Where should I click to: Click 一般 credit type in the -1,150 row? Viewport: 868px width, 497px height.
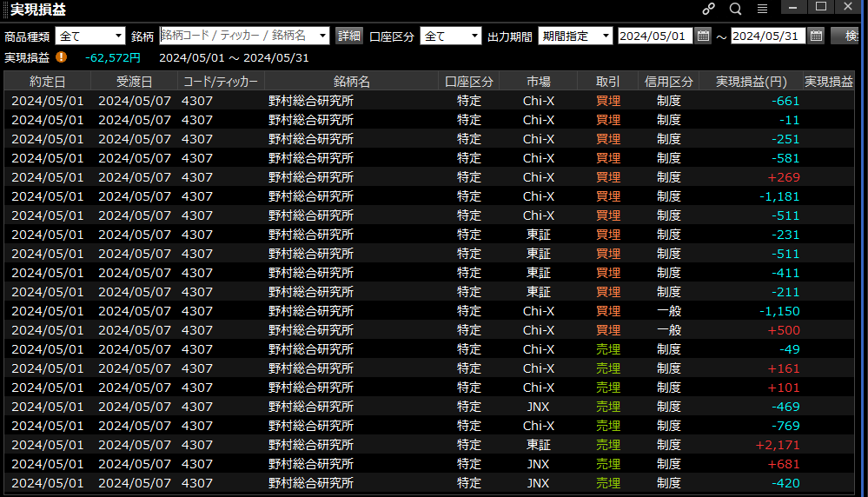tap(669, 310)
